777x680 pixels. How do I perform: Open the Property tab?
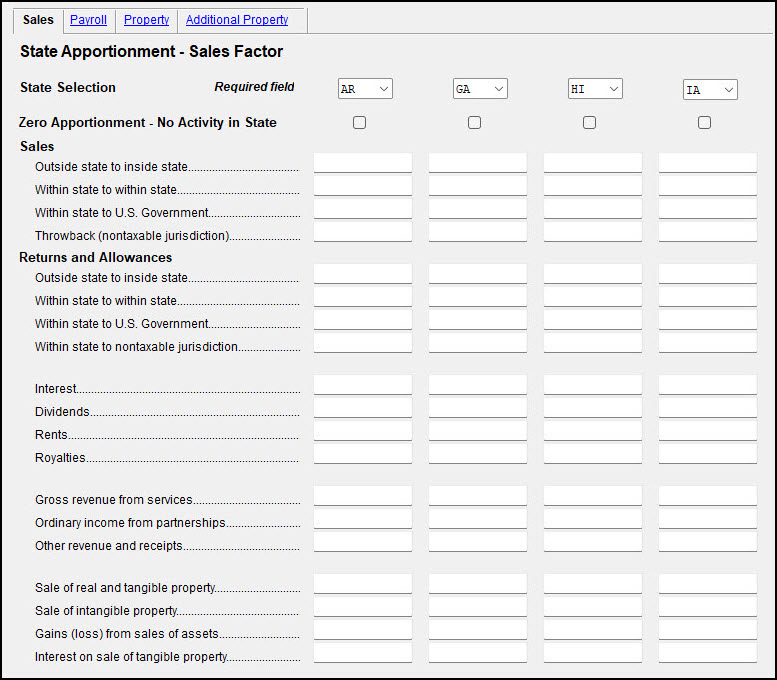[x=146, y=20]
